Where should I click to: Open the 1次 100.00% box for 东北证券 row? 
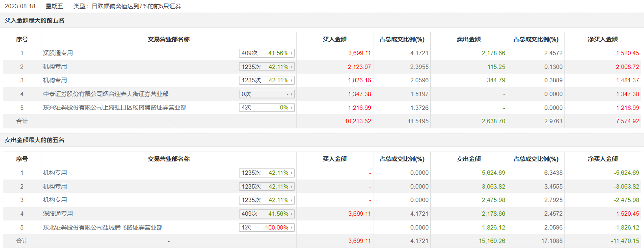coord(267,228)
